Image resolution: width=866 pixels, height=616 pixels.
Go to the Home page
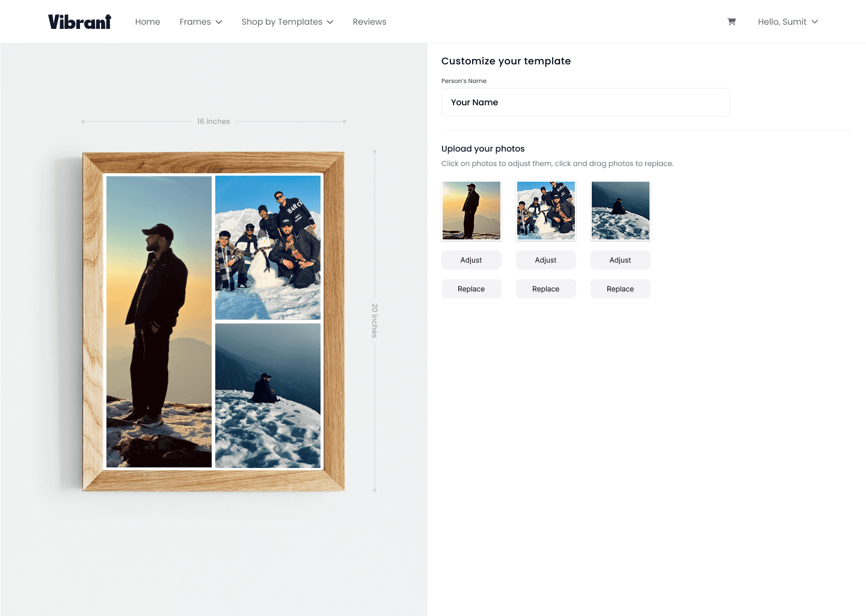click(x=147, y=22)
